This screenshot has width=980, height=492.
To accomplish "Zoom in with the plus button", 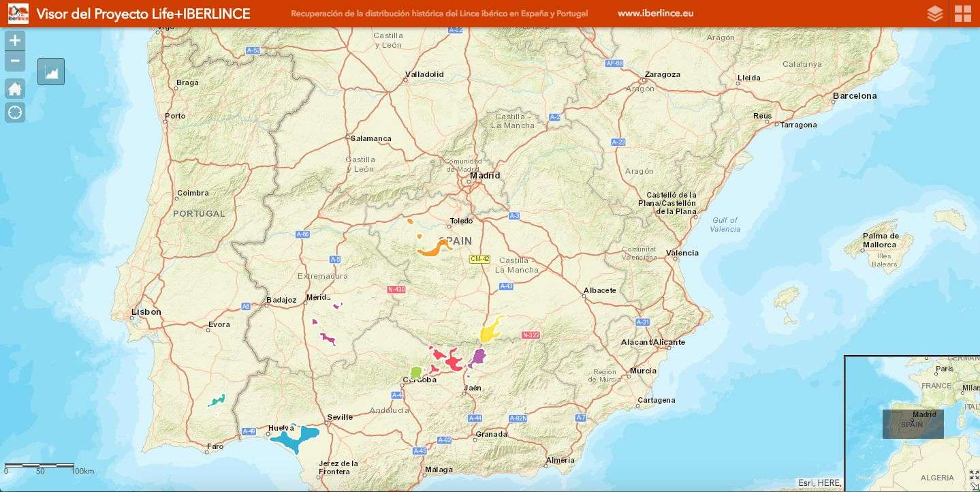I will pyautogui.click(x=15, y=41).
